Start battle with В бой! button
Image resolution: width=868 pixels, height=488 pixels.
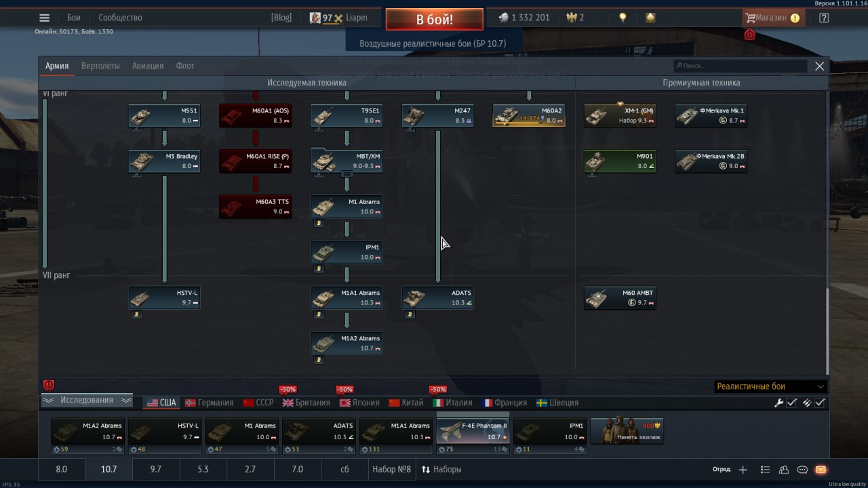(435, 20)
